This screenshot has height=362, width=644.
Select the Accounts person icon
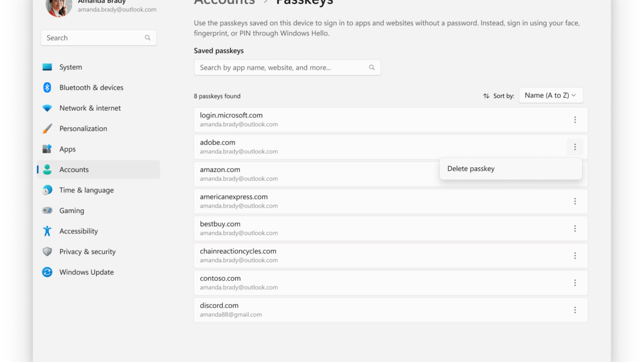coord(47,169)
